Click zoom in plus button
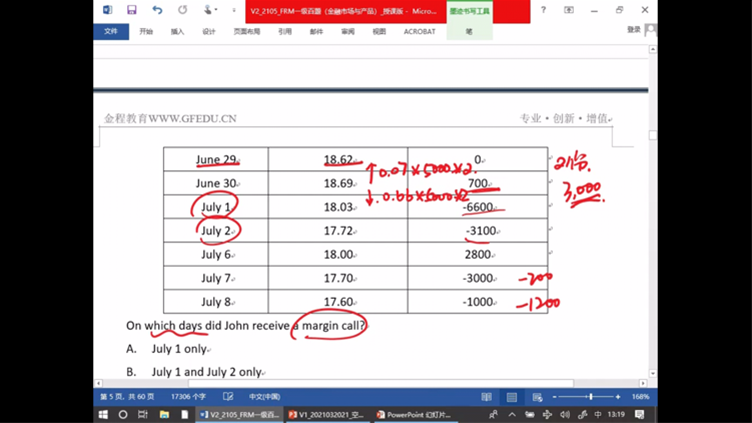Viewport: 752px width, 423px height. pyautogui.click(x=618, y=397)
